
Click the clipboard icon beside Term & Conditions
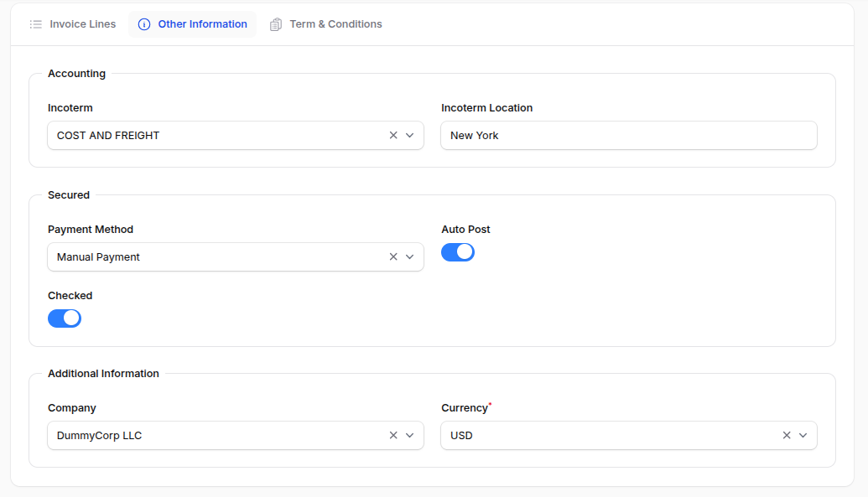(x=276, y=24)
